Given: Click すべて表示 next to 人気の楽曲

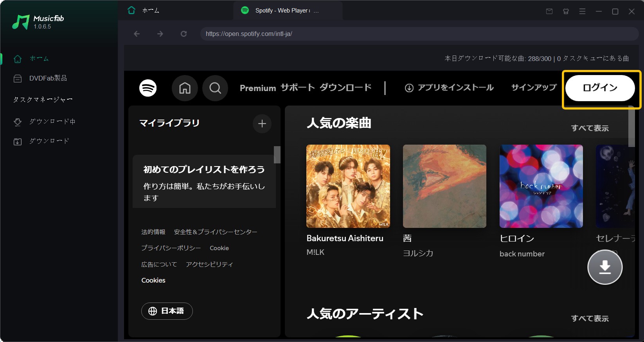Looking at the screenshot, I should coord(590,128).
